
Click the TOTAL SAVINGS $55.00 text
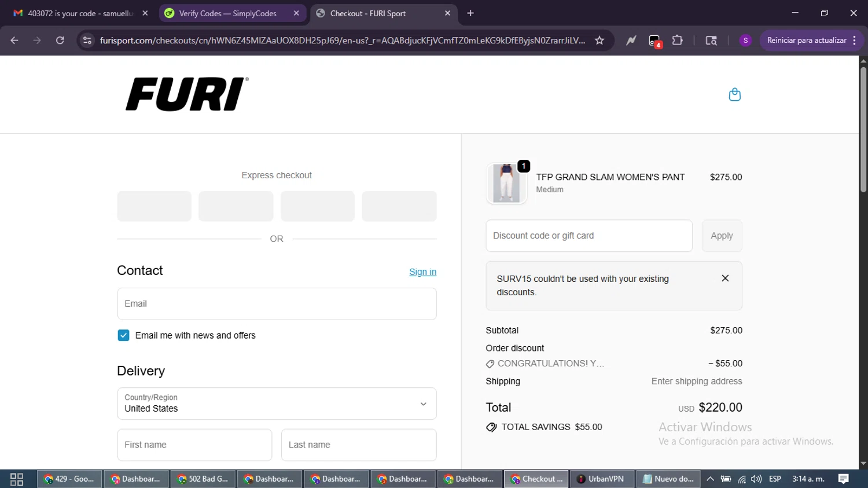[551, 427]
